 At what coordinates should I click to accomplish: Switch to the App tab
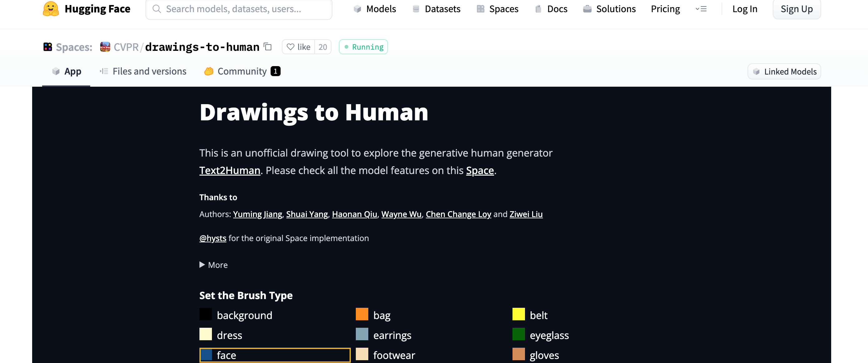tap(66, 71)
